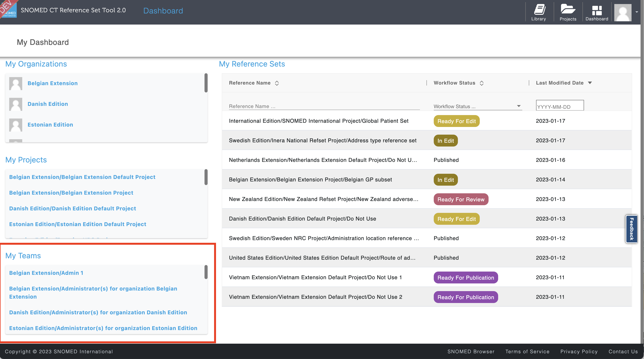Viewport: 644px width, 359px height.
Task: Open Danish Edition Do Not Use row
Action: (302, 219)
